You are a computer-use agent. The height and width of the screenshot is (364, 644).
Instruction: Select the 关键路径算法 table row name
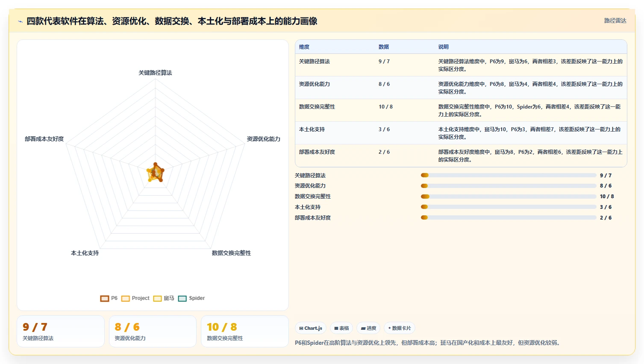click(x=315, y=62)
